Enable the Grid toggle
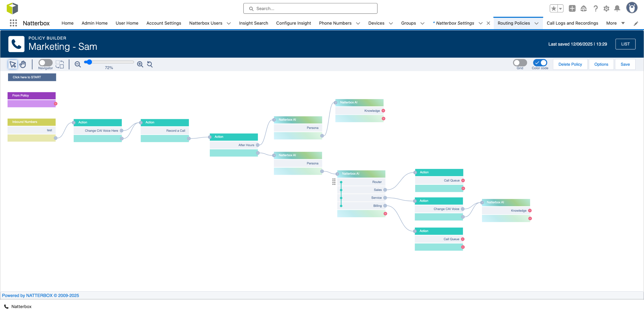The image size is (644, 313). (520, 63)
